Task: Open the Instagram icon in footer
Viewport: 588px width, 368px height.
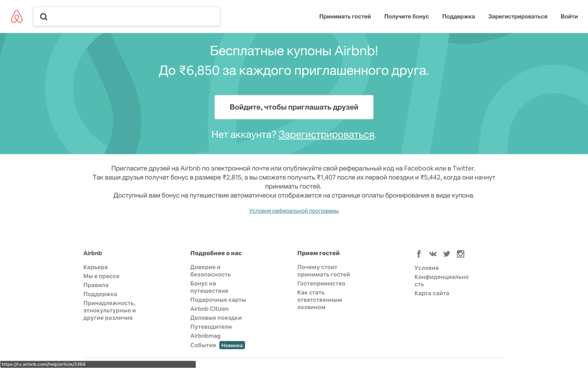Action: pos(460,254)
